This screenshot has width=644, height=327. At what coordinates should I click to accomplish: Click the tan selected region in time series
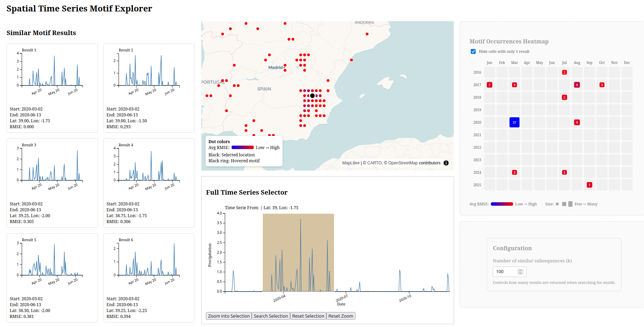(x=298, y=253)
